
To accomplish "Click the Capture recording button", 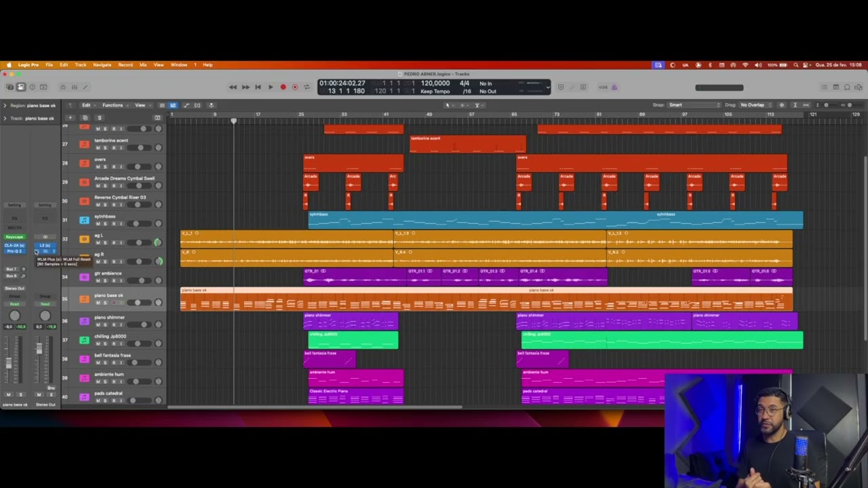I will pyautogui.click(x=295, y=87).
